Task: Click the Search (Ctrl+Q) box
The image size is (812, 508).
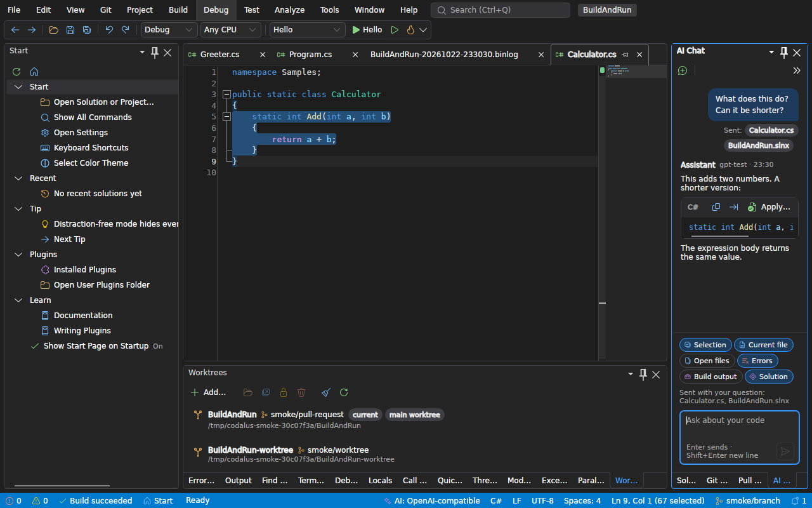Action: [x=501, y=10]
